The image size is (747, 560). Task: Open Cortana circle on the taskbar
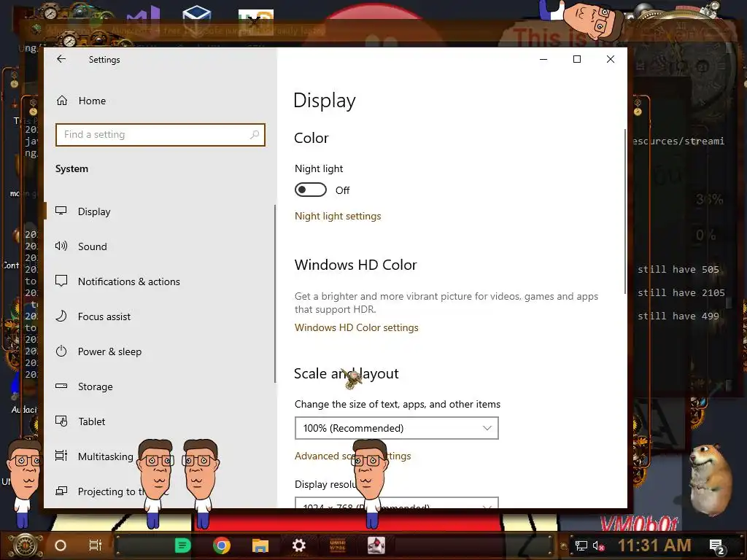click(61, 545)
